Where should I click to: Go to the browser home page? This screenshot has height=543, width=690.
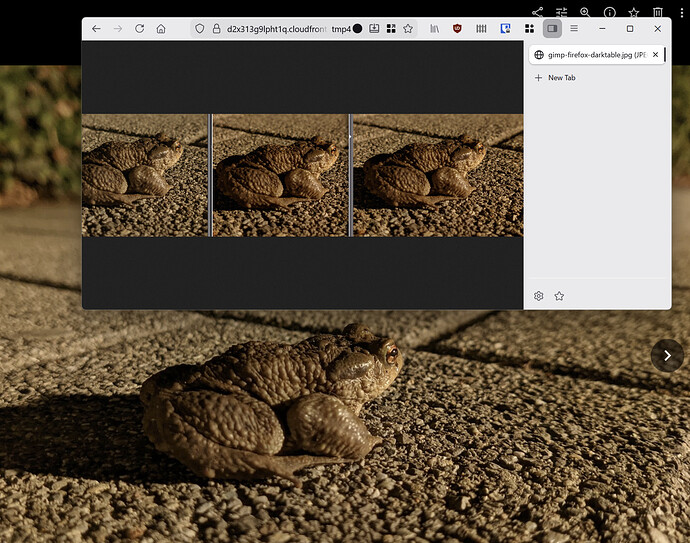tap(161, 29)
